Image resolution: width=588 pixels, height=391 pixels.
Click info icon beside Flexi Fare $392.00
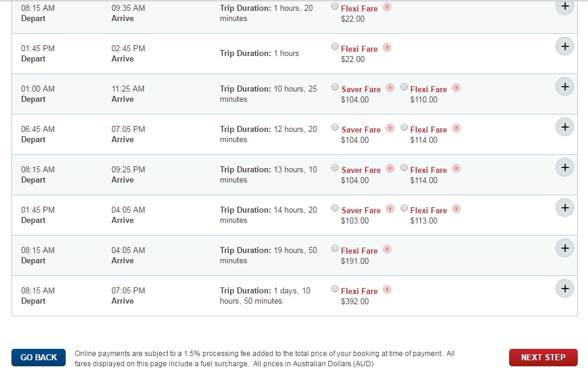(x=387, y=290)
